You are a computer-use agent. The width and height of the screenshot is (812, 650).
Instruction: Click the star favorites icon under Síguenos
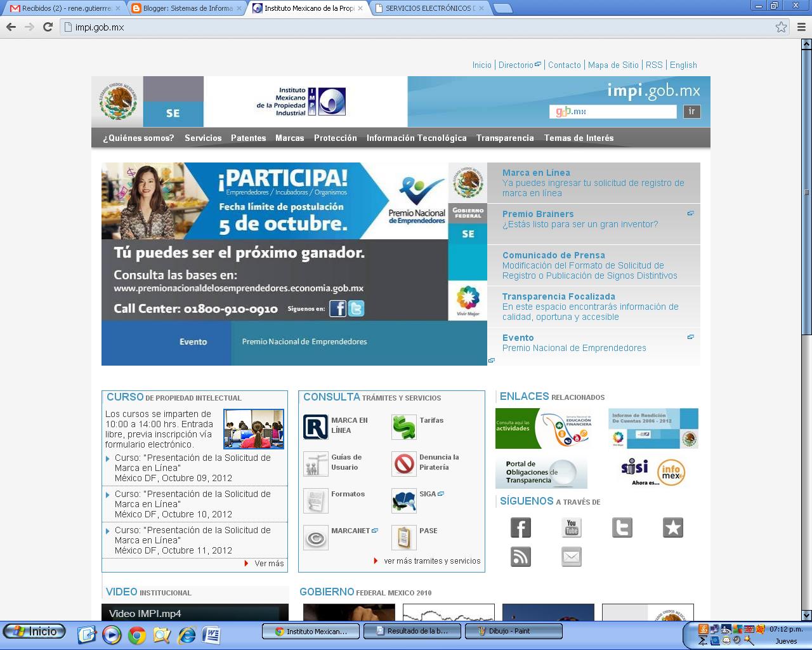tap(673, 527)
